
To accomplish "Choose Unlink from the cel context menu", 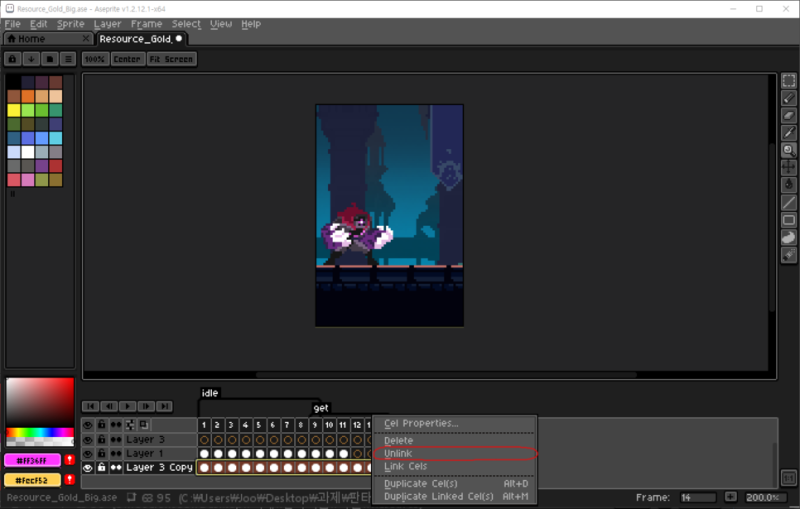I will click(454, 453).
